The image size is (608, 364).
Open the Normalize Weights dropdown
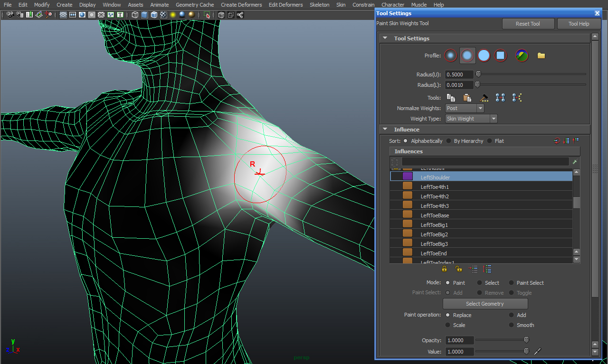[x=465, y=108]
